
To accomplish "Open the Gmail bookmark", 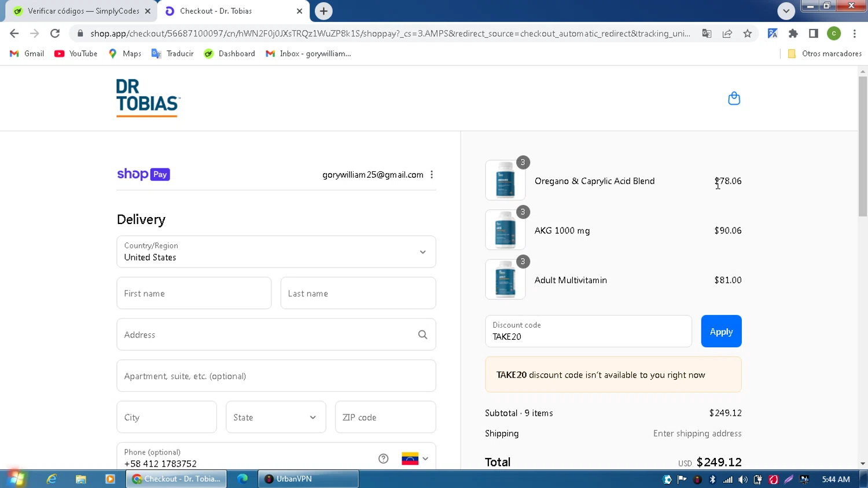I will click(x=27, y=53).
